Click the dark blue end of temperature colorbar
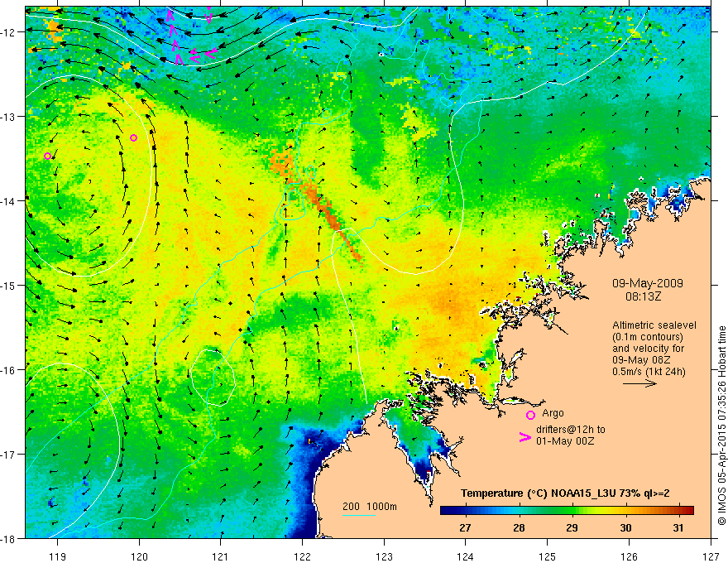Image resolution: width=728 pixels, height=563 pixels. click(x=445, y=510)
